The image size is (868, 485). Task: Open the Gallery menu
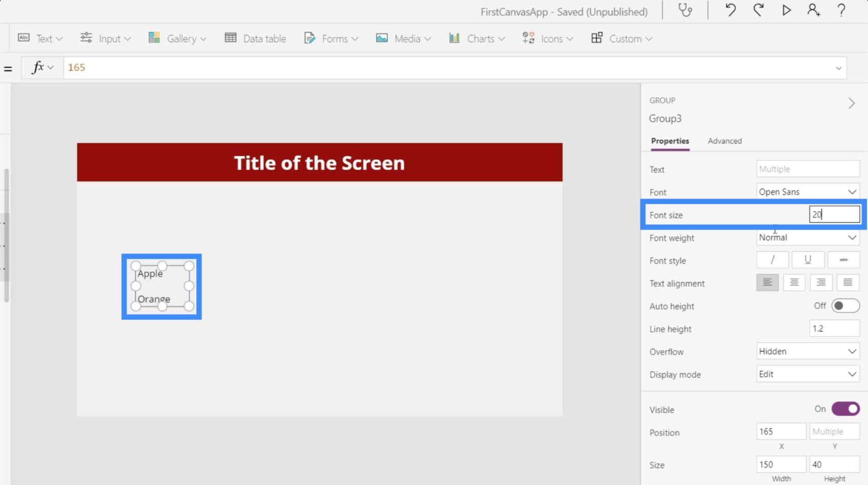[177, 38]
